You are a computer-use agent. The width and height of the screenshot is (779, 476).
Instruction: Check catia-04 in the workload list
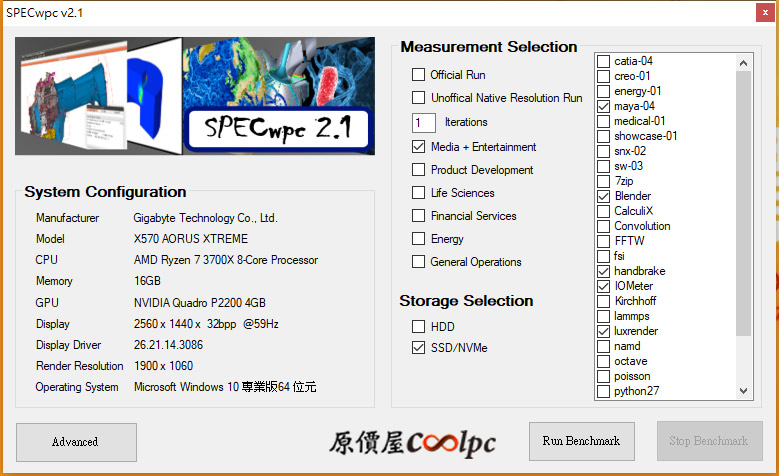tap(603, 61)
